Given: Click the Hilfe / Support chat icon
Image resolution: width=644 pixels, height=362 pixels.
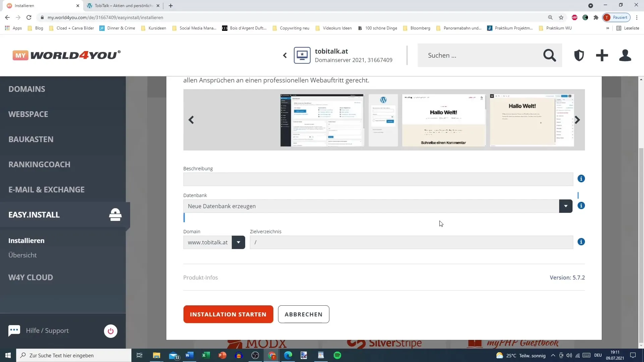Looking at the screenshot, I should click(x=14, y=331).
